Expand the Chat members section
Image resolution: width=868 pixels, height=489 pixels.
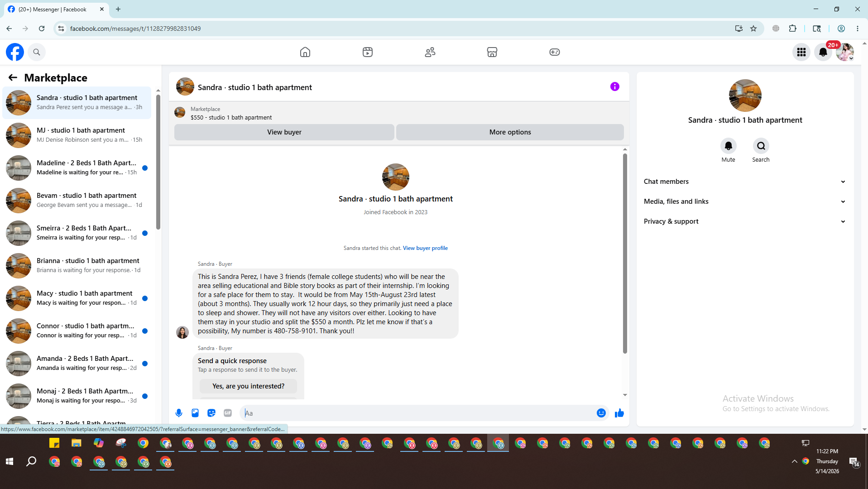point(745,182)
